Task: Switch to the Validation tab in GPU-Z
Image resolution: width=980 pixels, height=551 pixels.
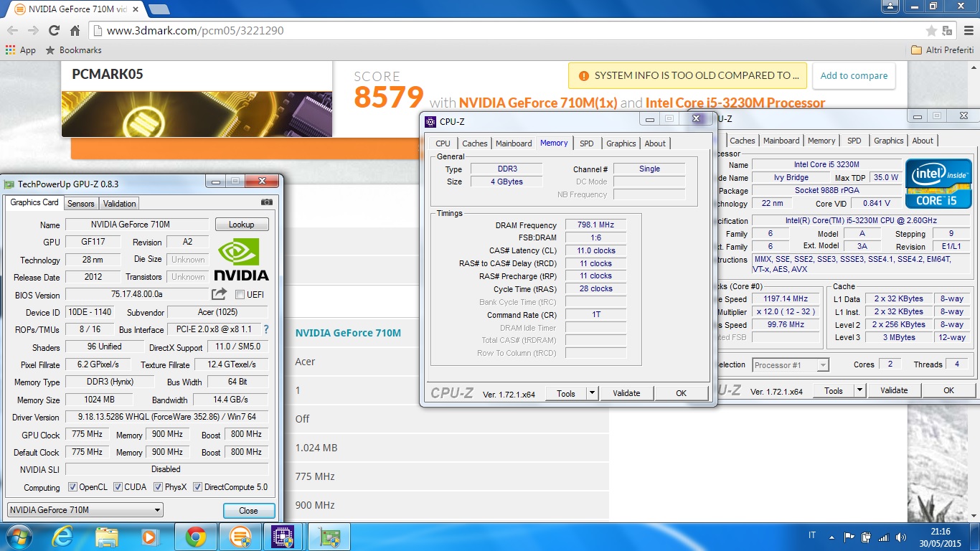Action: (119, 204)
